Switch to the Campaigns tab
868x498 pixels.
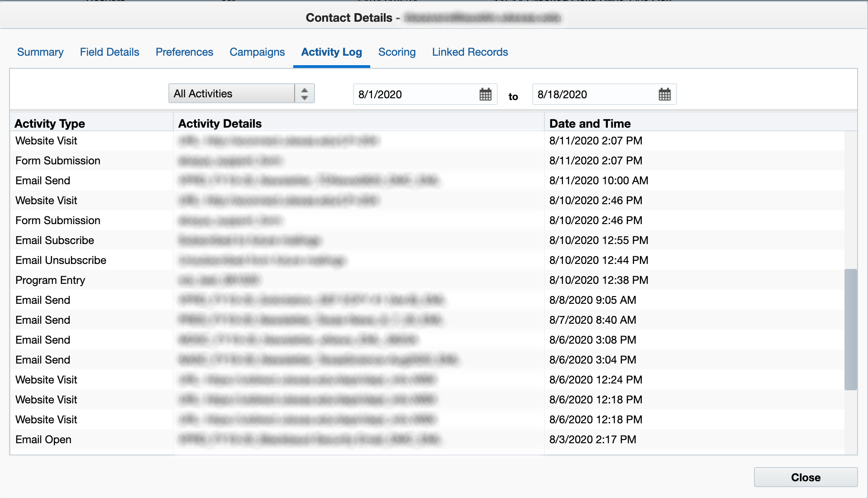pos(257,52)
